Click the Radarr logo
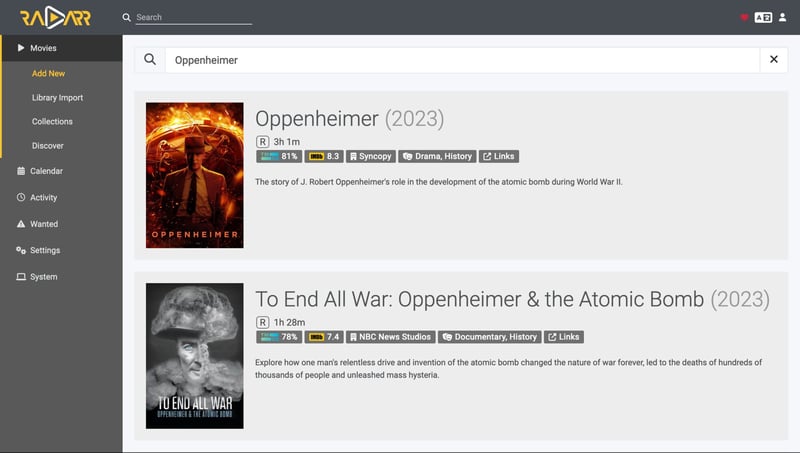 (55, 18)
